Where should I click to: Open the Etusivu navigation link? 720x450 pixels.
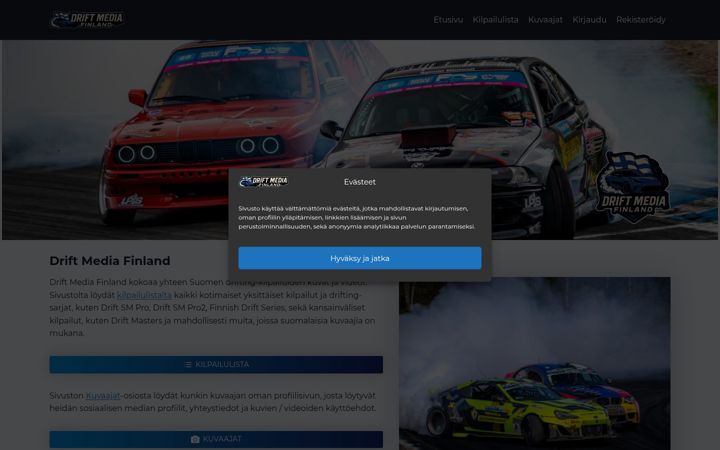point(448,20)
